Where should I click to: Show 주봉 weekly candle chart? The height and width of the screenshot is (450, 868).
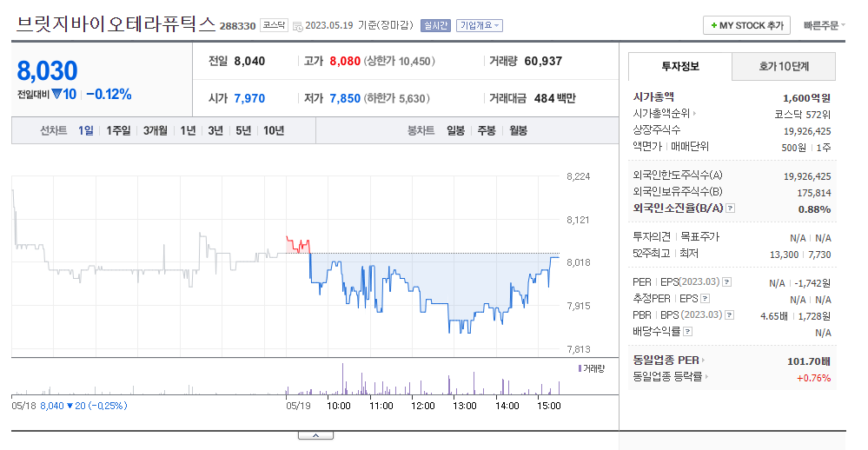[487, 130]
